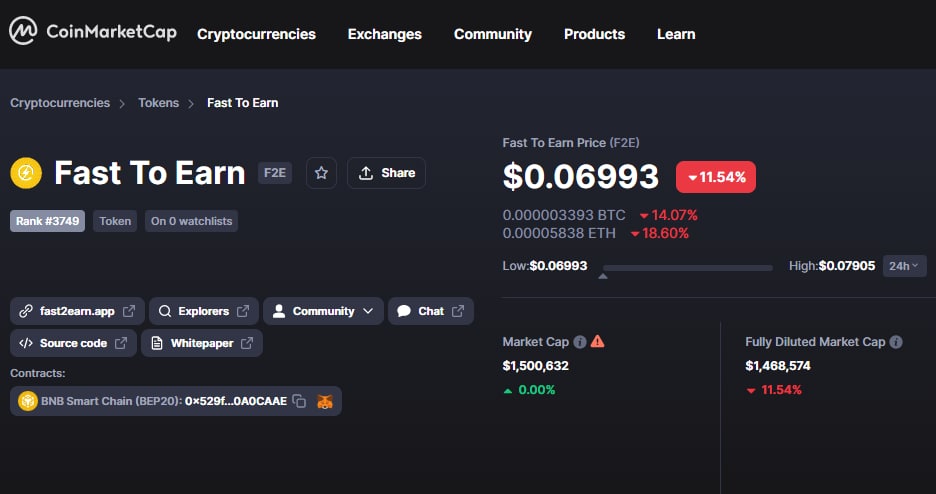
Task: Go to Cryptocurrencies breadcrumb
Action: 60,103
